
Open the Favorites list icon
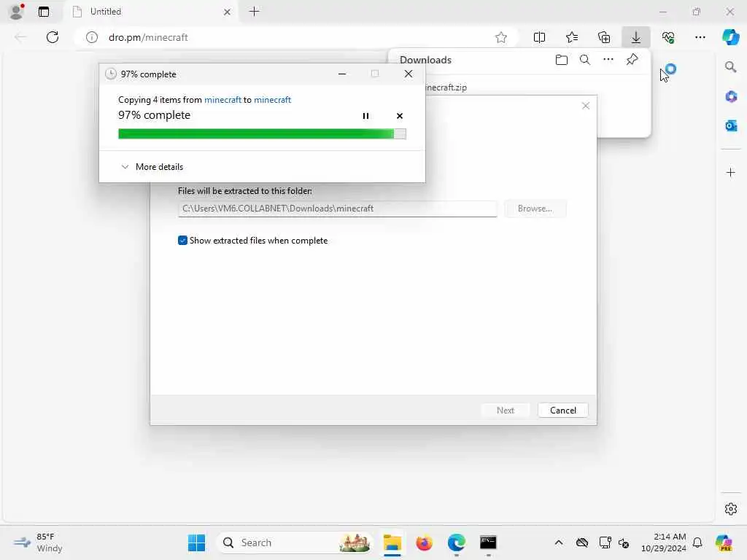(x=572, y=37)
